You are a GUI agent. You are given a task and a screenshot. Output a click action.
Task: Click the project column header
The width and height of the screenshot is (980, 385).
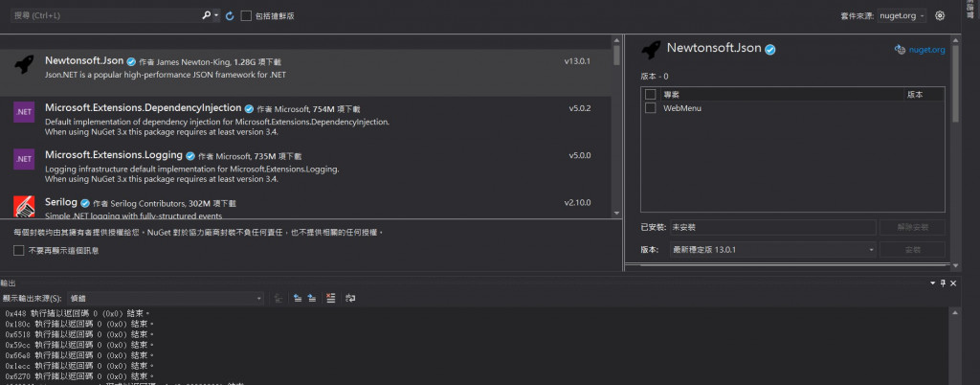671,95
